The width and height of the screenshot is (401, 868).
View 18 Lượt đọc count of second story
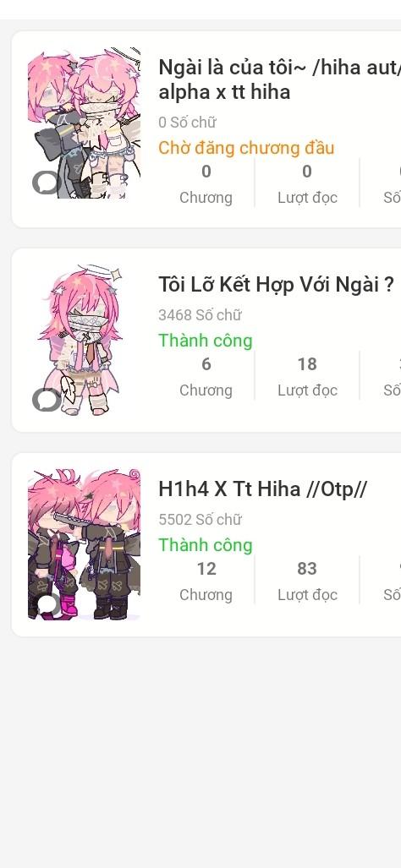coord(307,376)
